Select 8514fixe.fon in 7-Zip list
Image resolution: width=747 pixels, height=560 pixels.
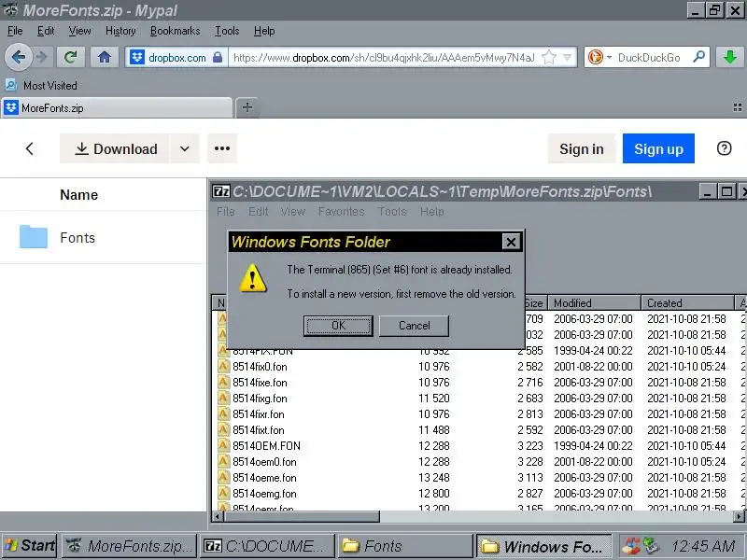tap(260, 383)
